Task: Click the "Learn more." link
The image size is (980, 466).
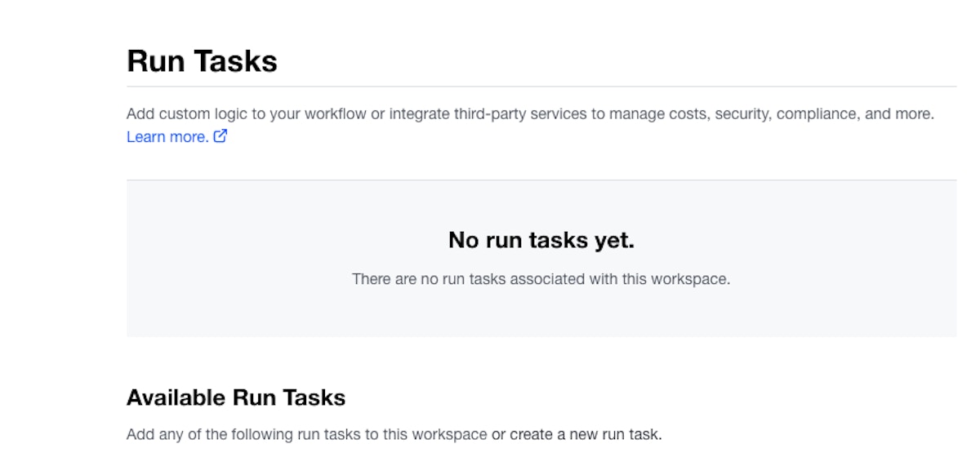Action: pos(167,137)
